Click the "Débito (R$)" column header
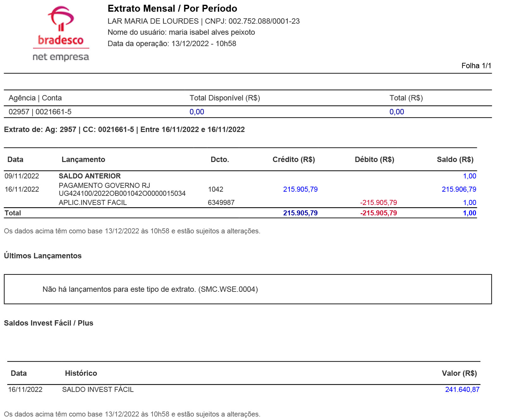505x420 pixels. pos(374,159)
